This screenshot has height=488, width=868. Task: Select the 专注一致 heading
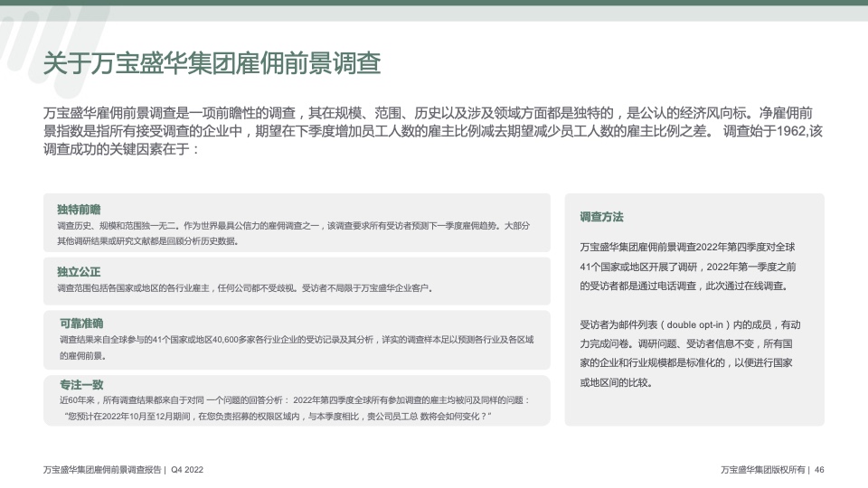tap(81, 384)
